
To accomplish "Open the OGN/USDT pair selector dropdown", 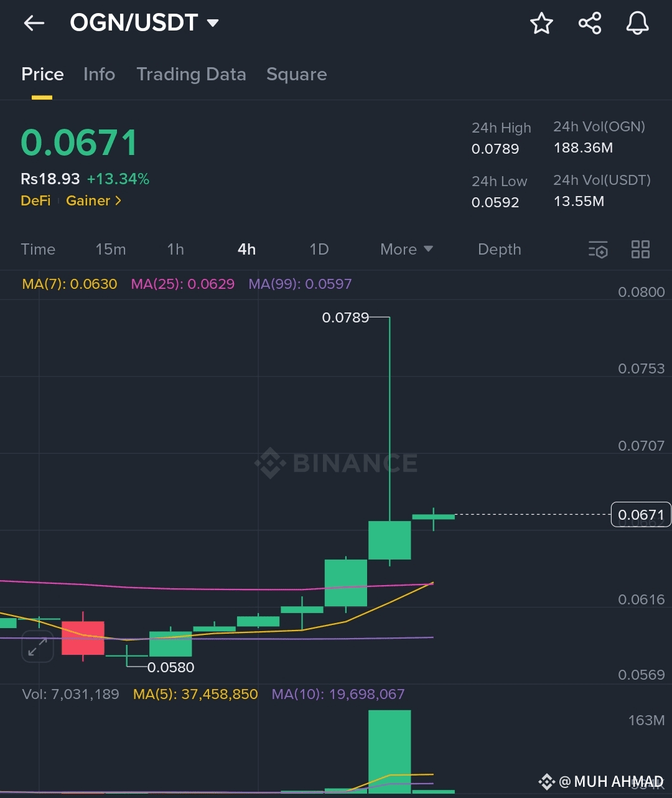I will click(x=144, y=23).
